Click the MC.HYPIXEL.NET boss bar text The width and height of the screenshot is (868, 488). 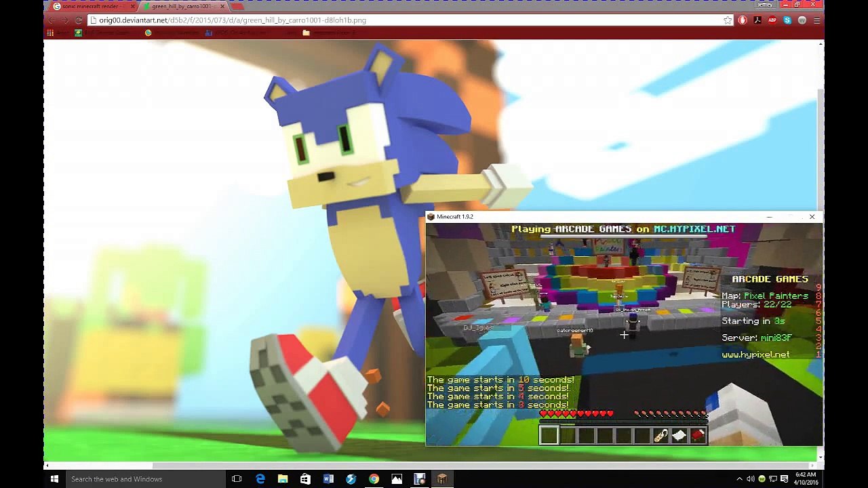pos(694,229)
